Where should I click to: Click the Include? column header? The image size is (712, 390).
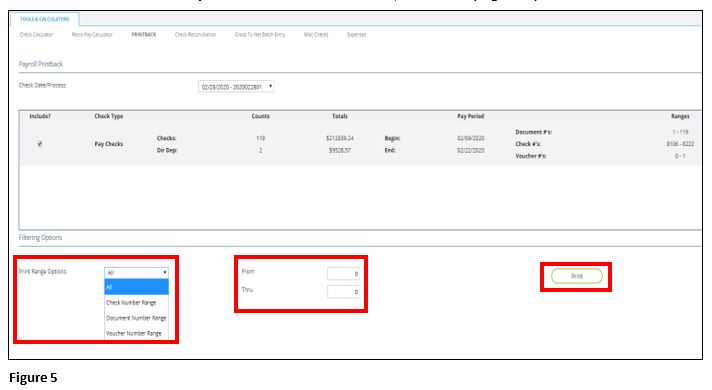point(40,116)
